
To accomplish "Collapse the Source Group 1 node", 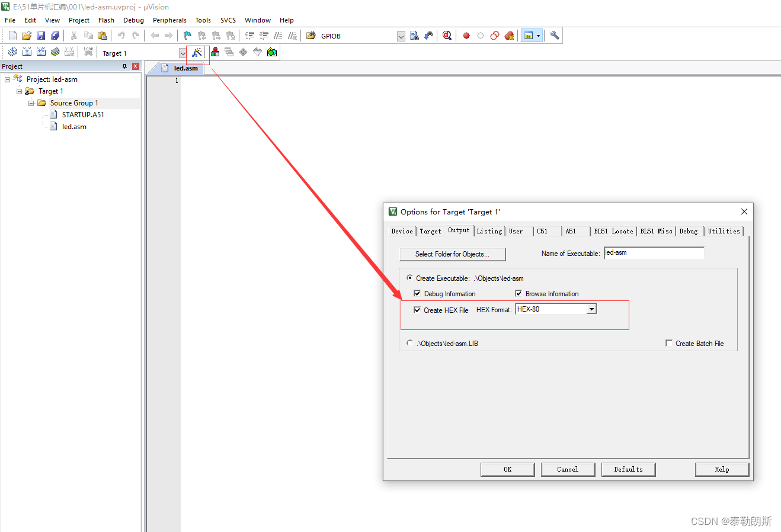I will 31,103.
